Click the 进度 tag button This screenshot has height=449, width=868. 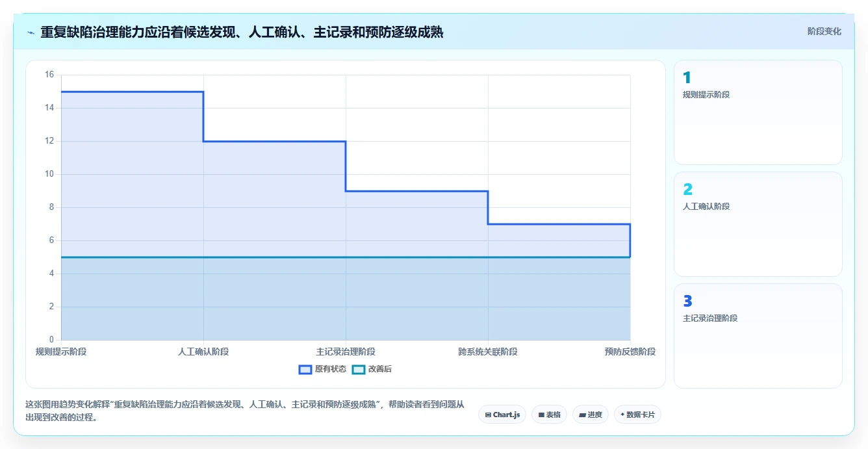591,415
